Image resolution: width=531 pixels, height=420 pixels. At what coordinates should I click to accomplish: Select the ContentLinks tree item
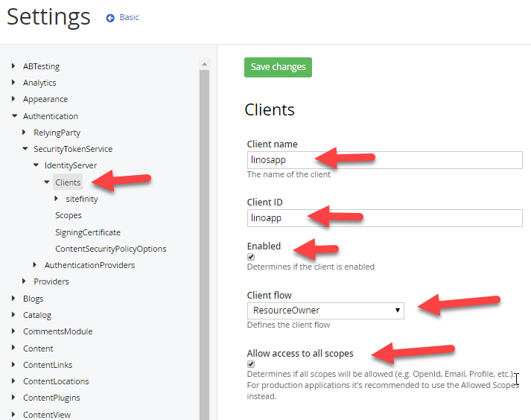tap(48, 365)
